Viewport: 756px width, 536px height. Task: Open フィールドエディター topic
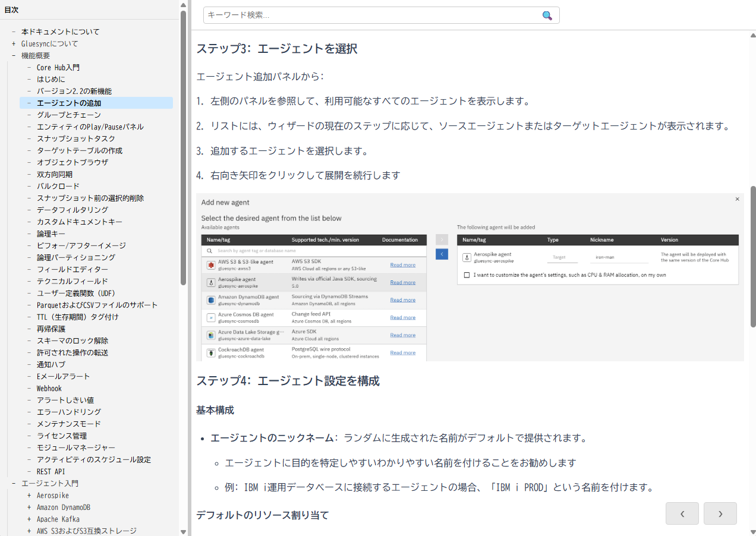tap(73, 270)
